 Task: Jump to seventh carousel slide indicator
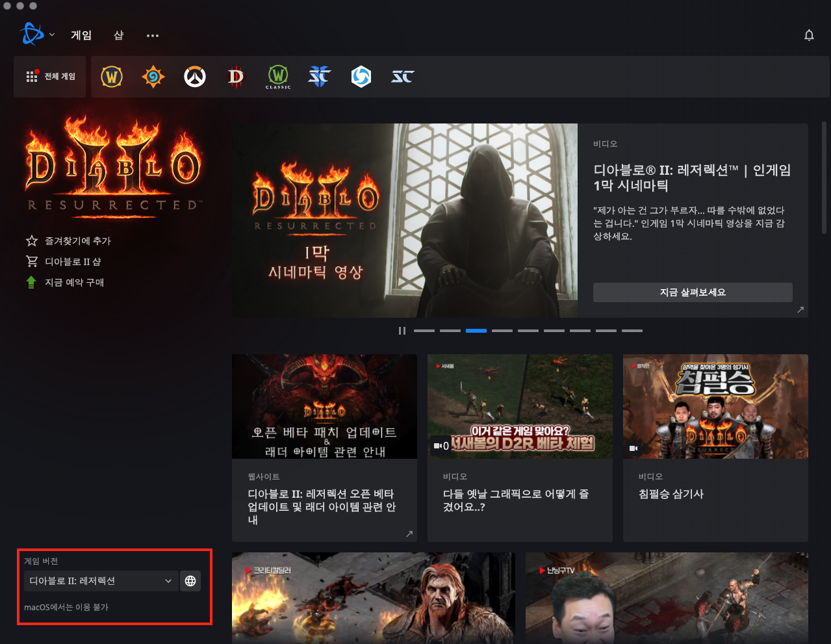click(580, 331)
